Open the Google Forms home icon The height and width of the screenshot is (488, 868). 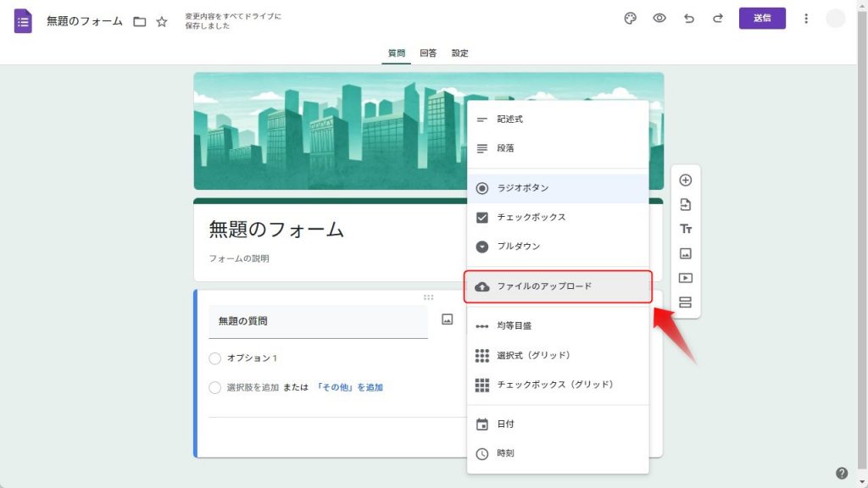(x=23, y=21)
